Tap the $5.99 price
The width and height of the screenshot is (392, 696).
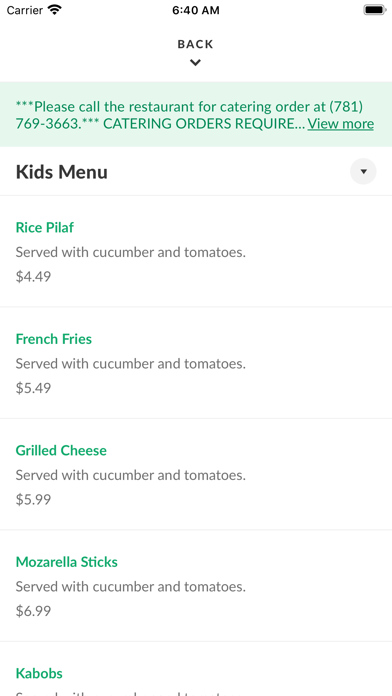[x=33, y=499]
